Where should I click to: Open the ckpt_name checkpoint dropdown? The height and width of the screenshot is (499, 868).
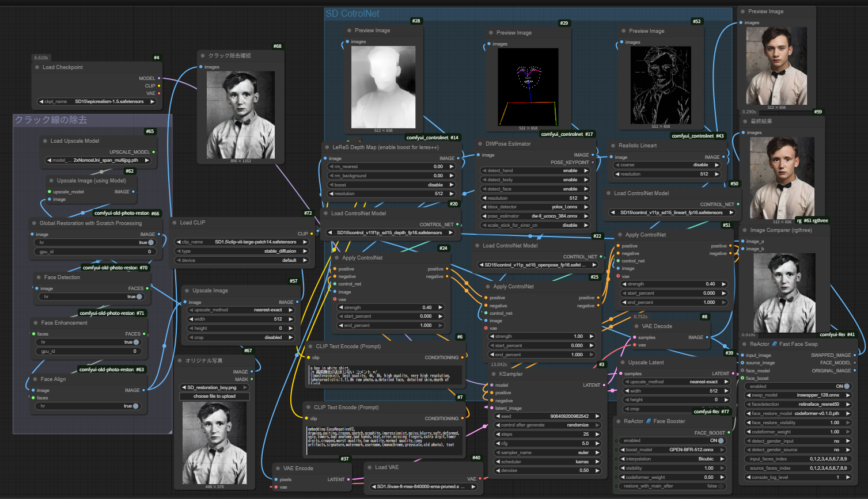pos(97,101)
